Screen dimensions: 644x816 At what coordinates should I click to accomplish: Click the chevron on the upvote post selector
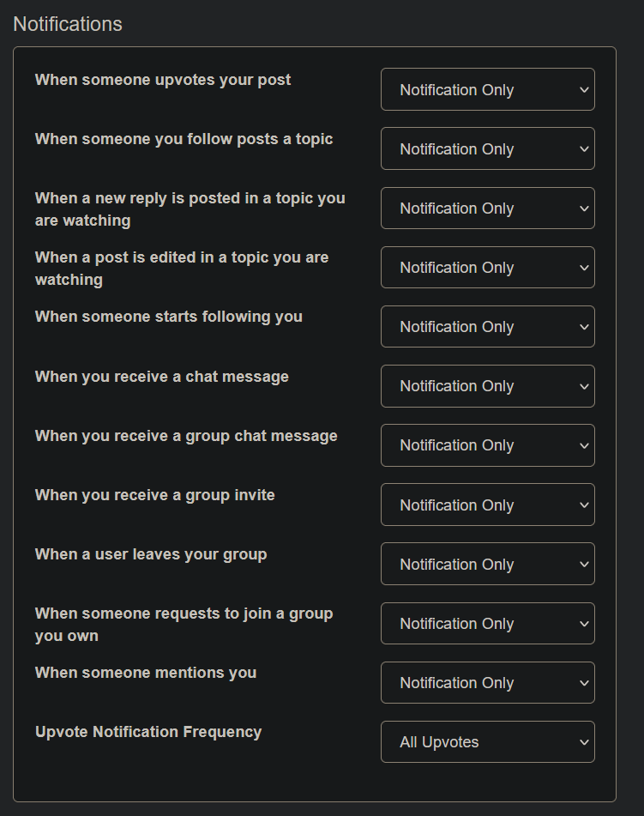coord(584,89)
